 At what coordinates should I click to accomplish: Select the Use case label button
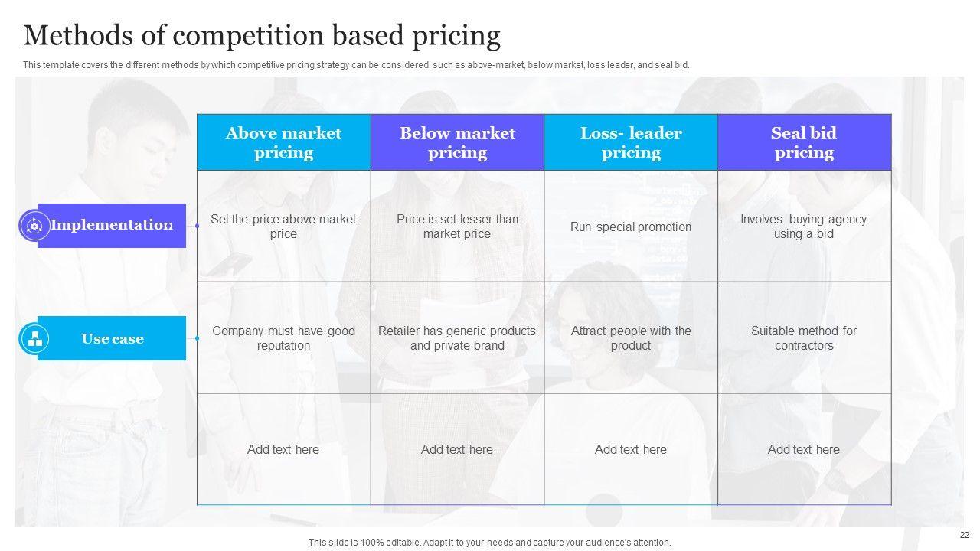113,338
